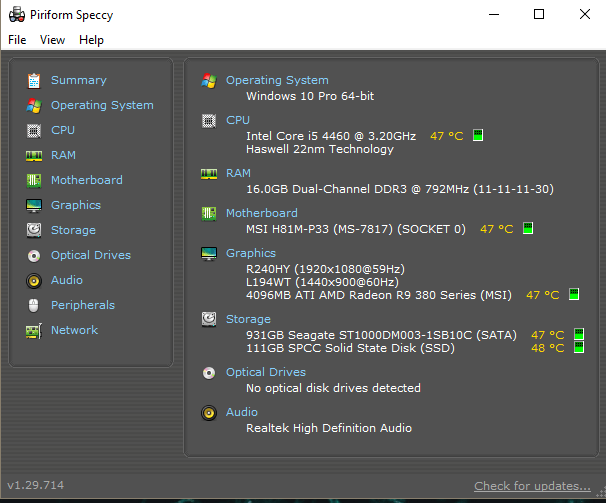Go to the CPU section in the sidebar
This screenshot has width=606, height=503.
63,130
